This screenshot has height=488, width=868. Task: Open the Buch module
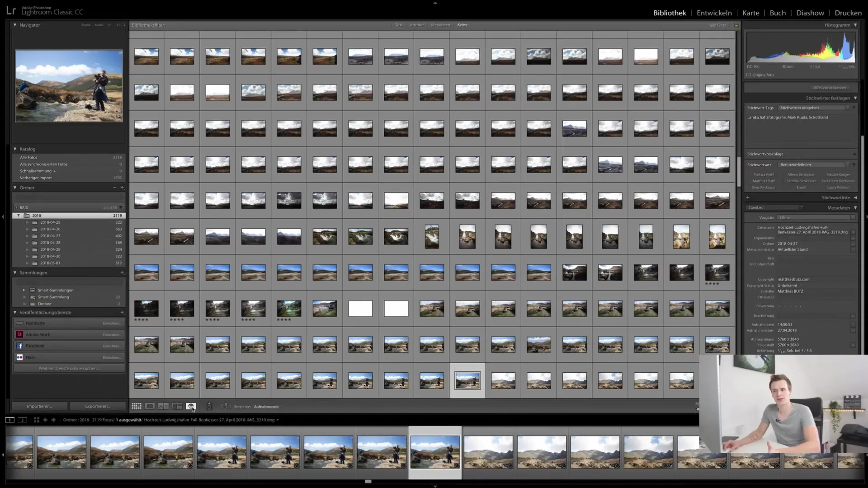[778, 13]
